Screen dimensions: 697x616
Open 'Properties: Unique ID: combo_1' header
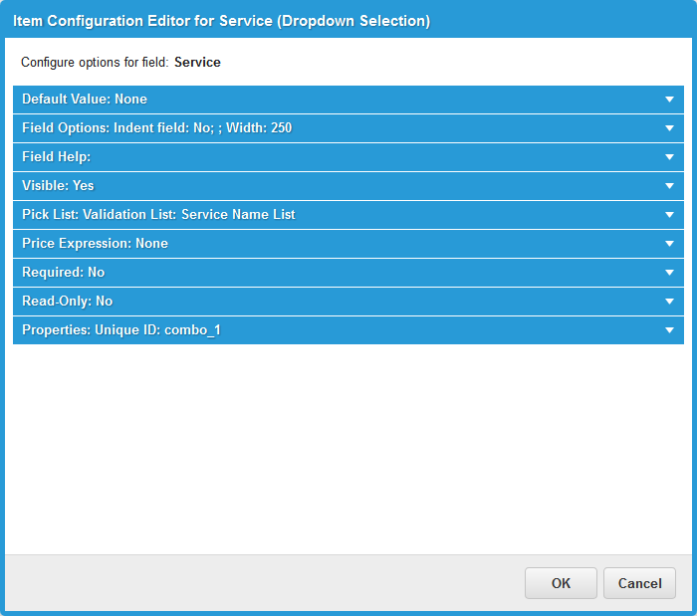point(120,330)
